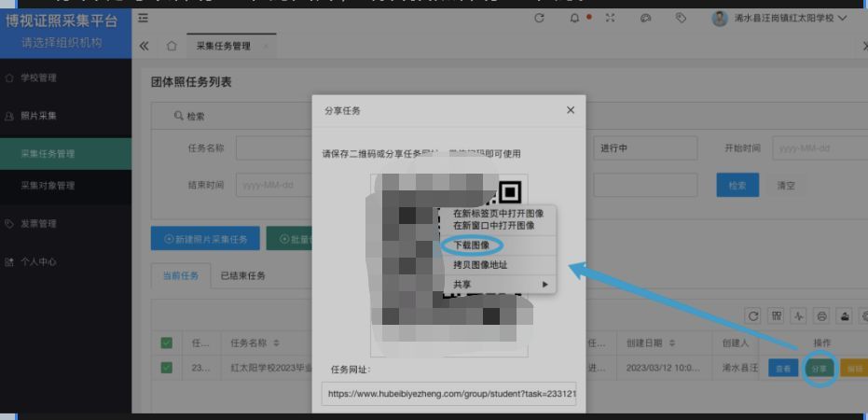Image resolution: width=868 pixels, height=420 pixels.
Task: Click 请选择组织机构 under the platform title
Action: [62, 43]
